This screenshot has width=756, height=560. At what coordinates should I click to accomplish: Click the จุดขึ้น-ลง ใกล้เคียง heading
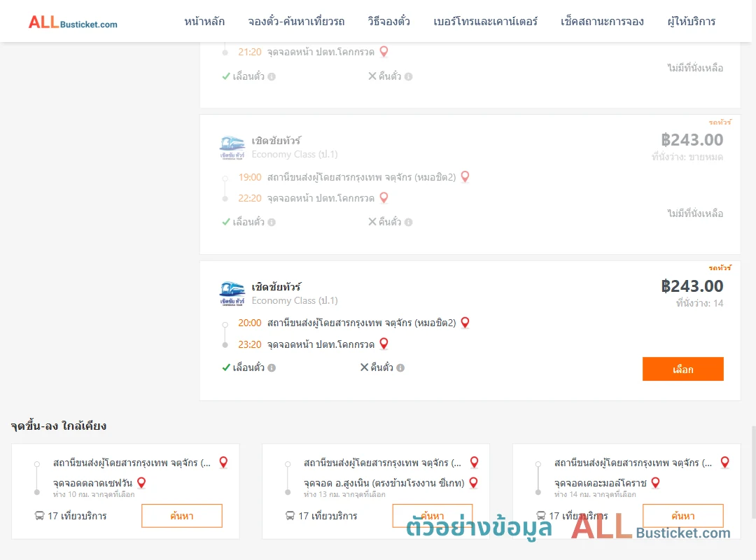tap(58, 426)
